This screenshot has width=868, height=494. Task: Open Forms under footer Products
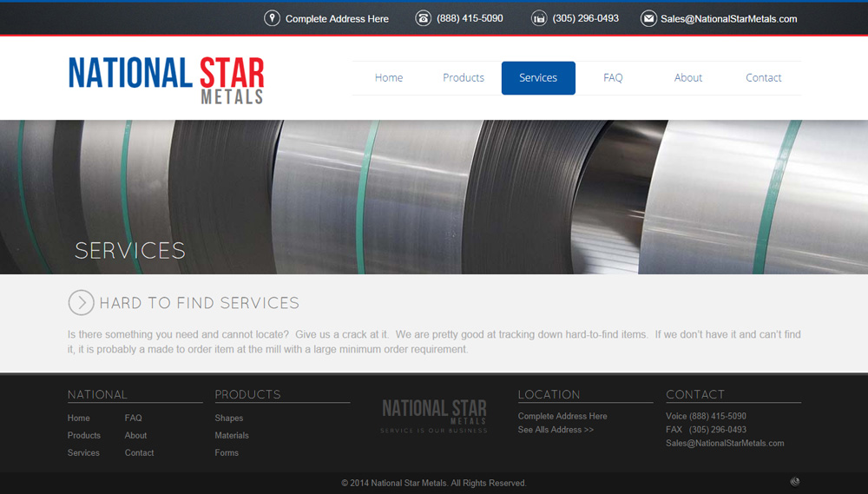(227, 452)
